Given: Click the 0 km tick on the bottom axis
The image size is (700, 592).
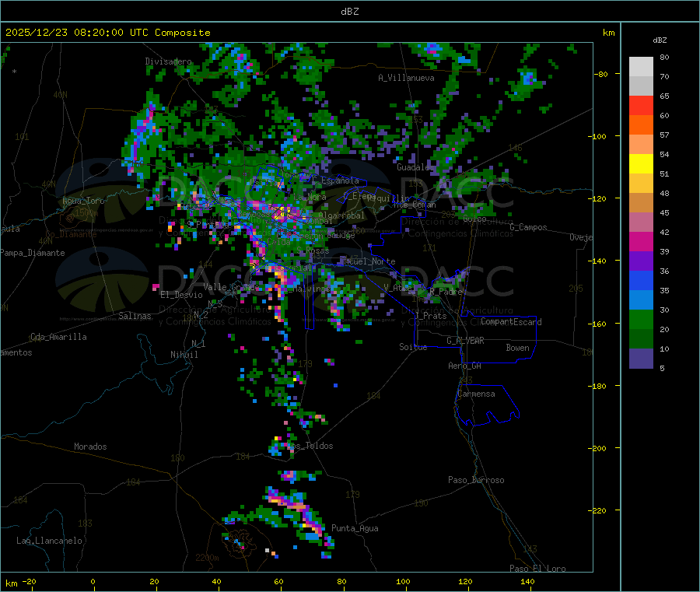Looking at the screenshot, I should click(x=93, y=581).
